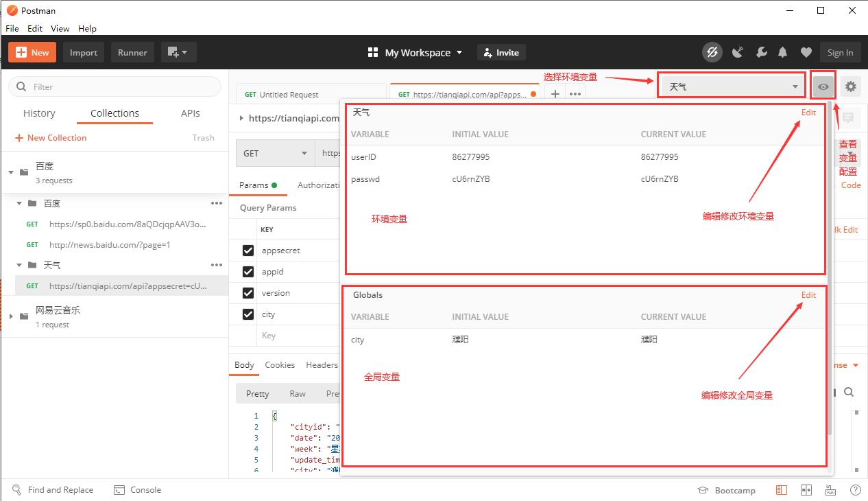This screenshot has width=868, height=501.
Task: Open keyboard shortcuts icon in status bar
Action: coord(831,490)
